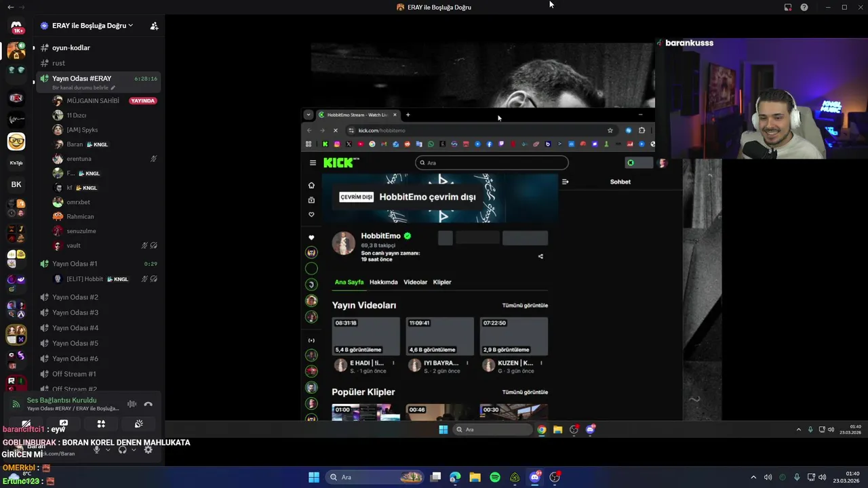
Task: Click Tümünü görüntüle beside Yayın Videoları
Action: coord(525,306)
